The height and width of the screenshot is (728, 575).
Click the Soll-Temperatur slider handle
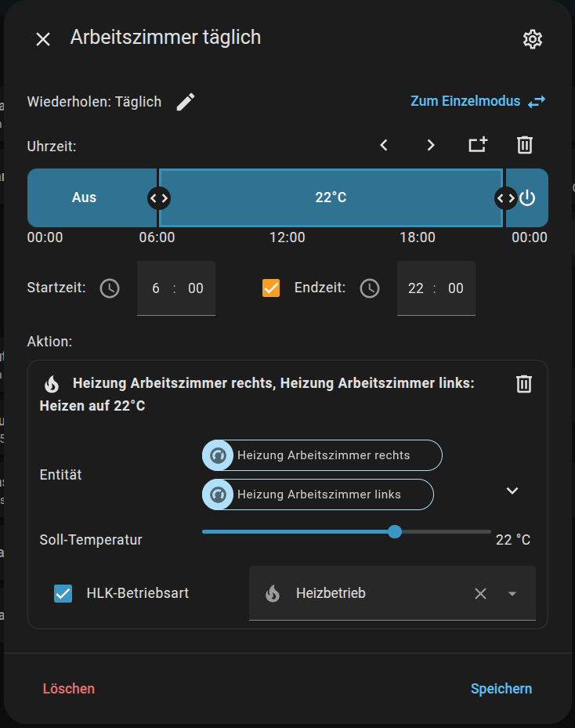point(395,531)
